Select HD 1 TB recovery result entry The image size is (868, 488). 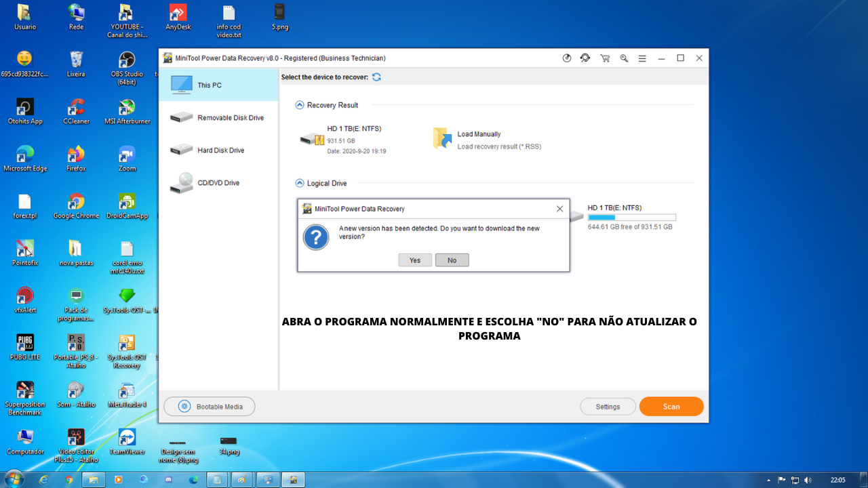tap(343, 140)
